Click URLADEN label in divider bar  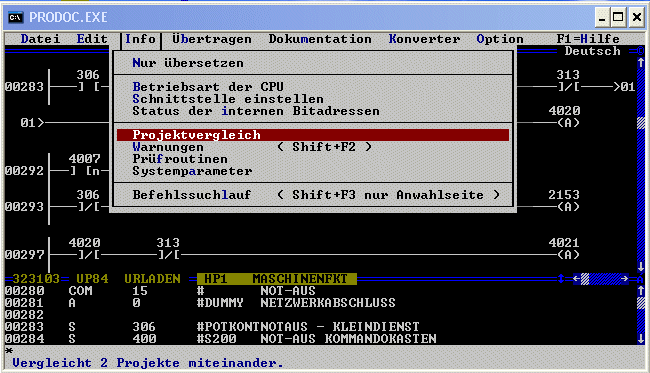click(x=152, y=279)
